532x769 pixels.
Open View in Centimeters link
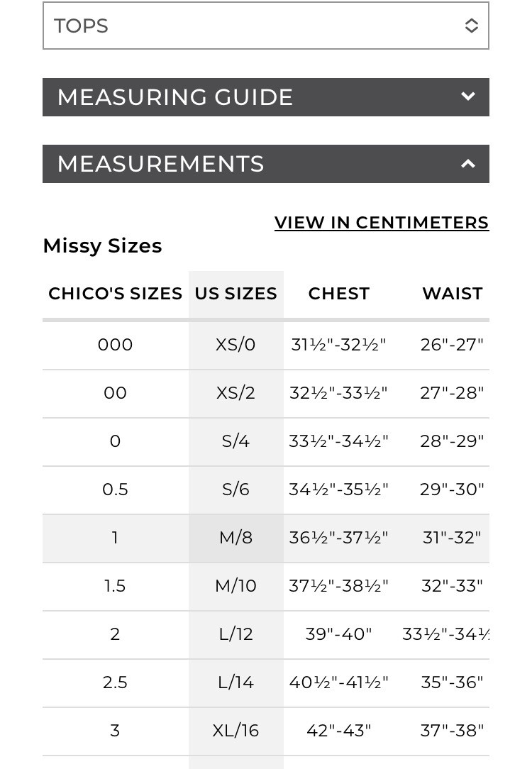pyautogui.click(x=382, y=223)
